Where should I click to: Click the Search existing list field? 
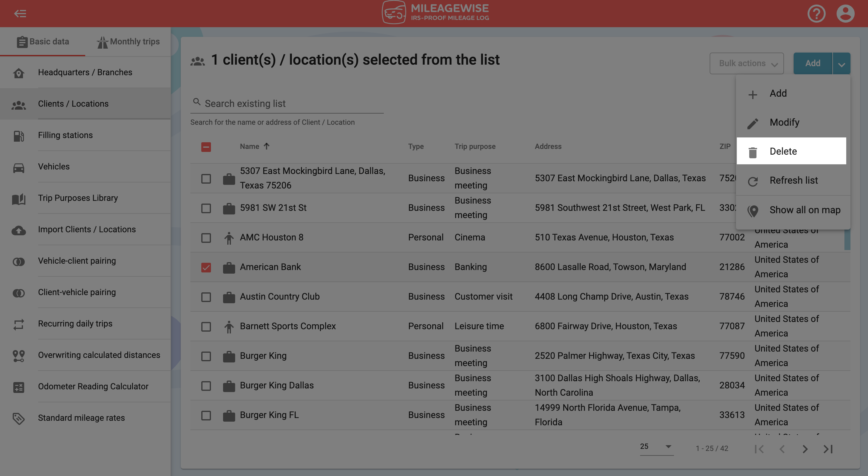point(287,104)
